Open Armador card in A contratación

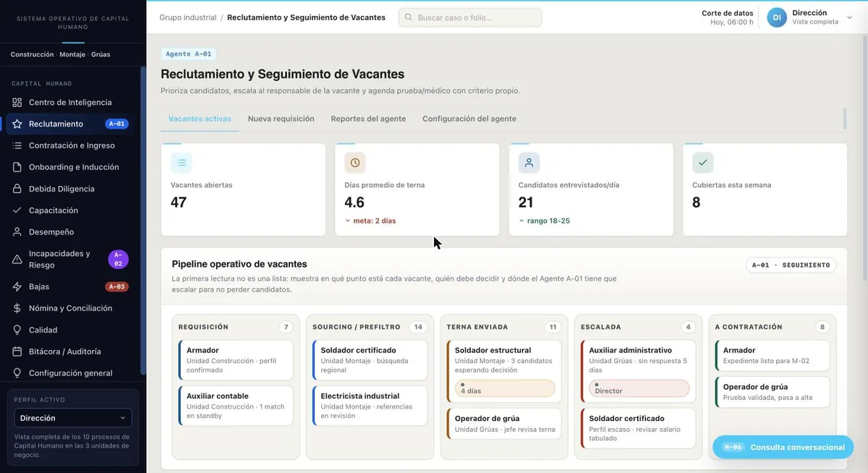coord(773,356)
